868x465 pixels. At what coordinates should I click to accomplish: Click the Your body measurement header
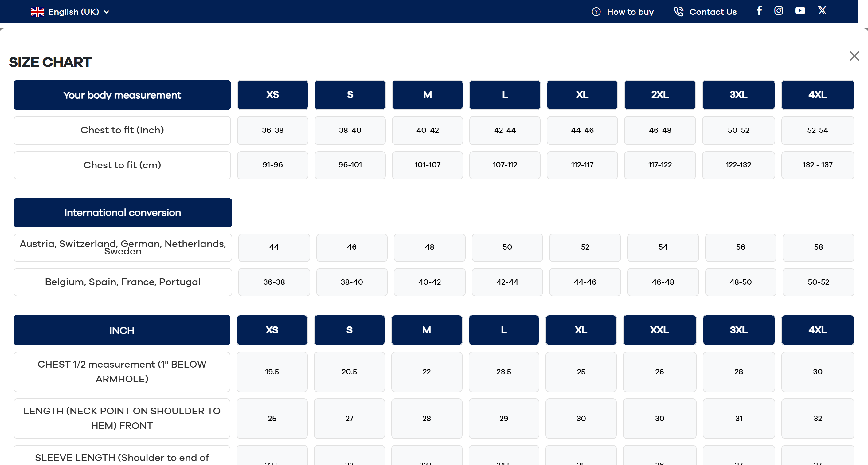tap(122, 95)
